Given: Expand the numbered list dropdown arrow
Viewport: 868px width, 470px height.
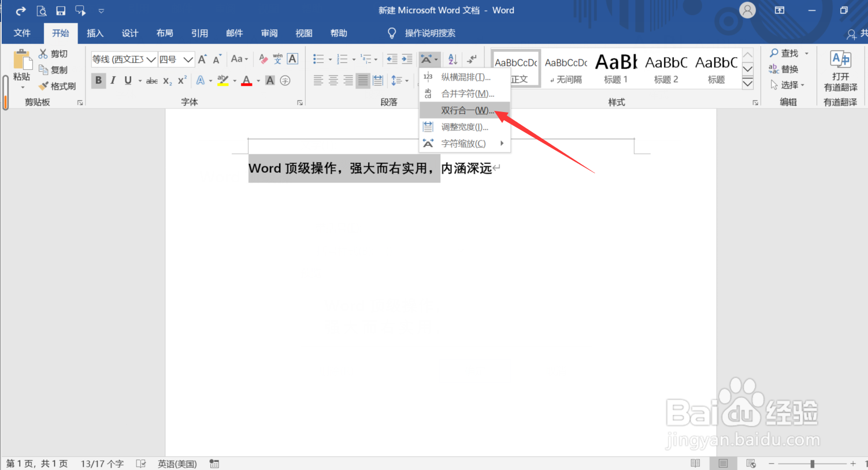Looking at the screenshot, I should click(x=354, y=59).
